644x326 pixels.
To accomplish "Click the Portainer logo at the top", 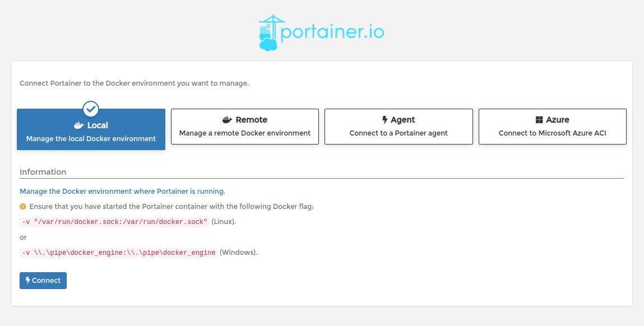I will (322, 31).
